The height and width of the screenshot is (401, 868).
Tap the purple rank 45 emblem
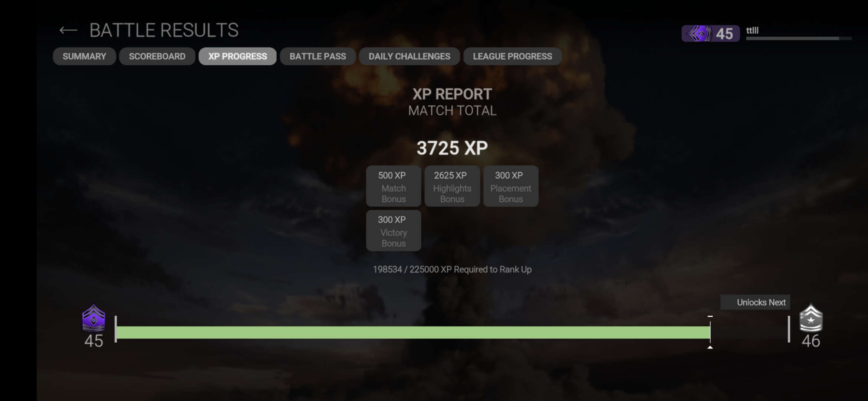[x=93, y=318]
